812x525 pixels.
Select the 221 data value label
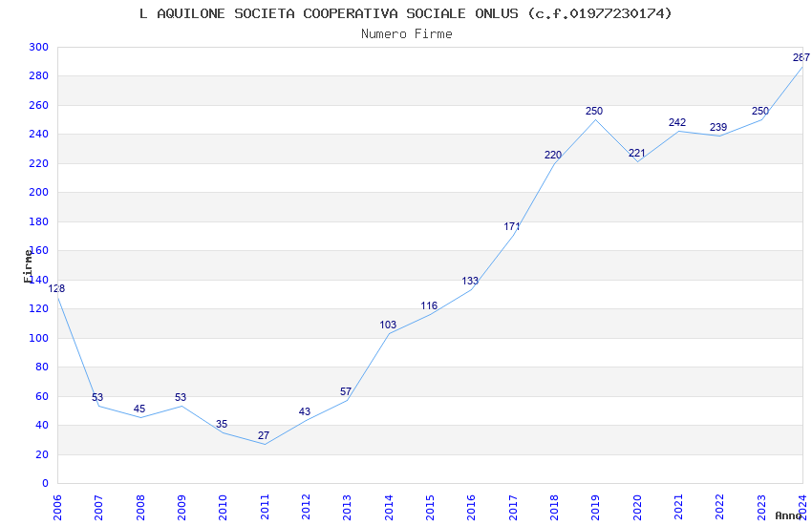(637, 153)
